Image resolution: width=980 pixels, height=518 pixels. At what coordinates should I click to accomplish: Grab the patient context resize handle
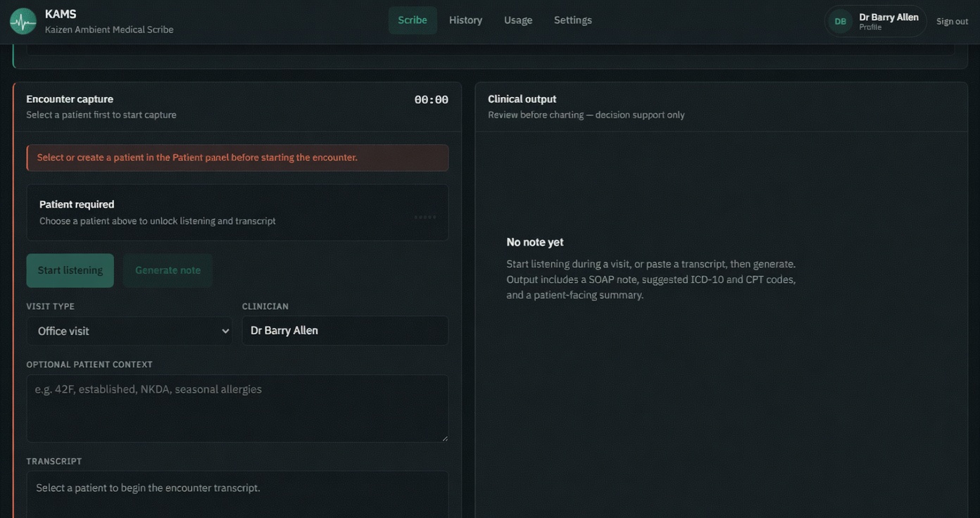(x=444, y=438)
